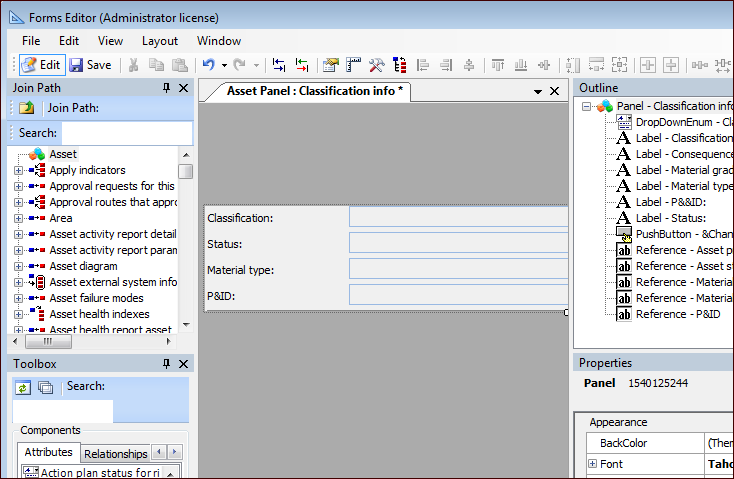Image resolution: width=734 pixels, height=479 pixels.
Task: Select the Asset diagram tree item
Action: (x=83, y=266)
